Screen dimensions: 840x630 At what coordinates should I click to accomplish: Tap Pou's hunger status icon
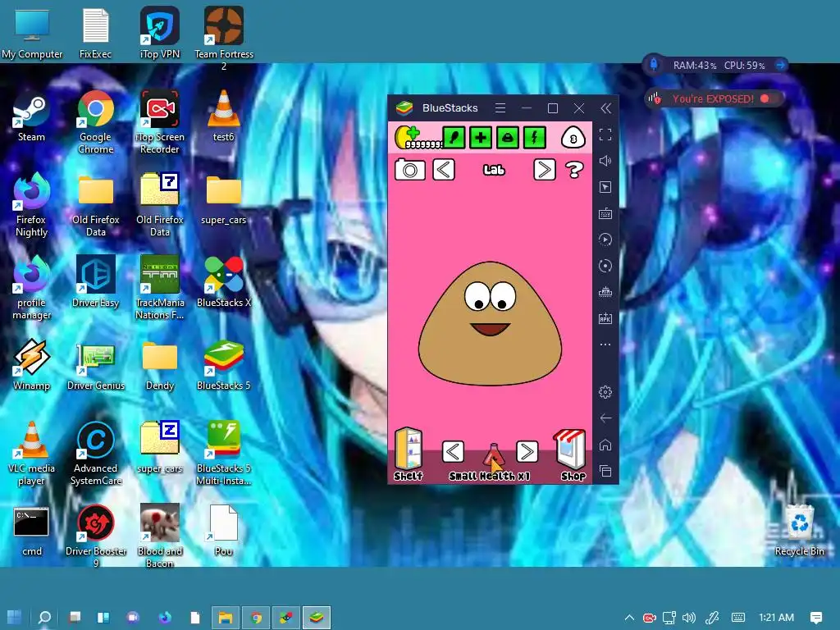click(454, 138)
